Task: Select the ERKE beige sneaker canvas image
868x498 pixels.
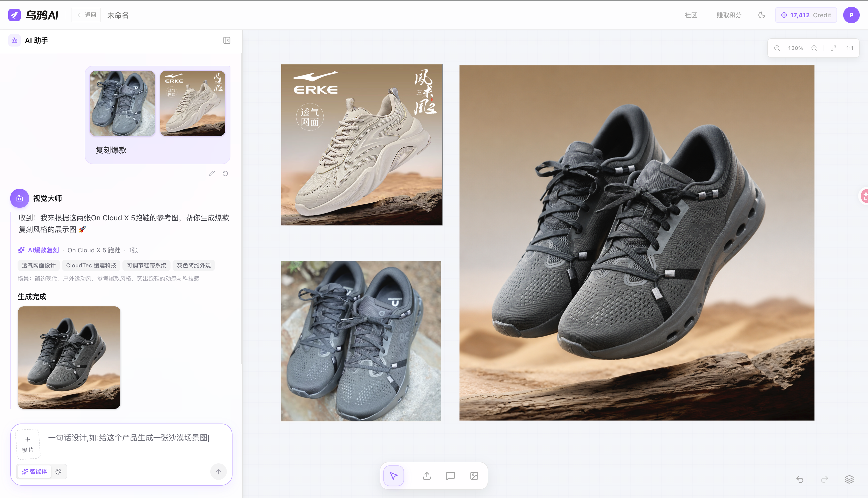Action: point(362,145)
